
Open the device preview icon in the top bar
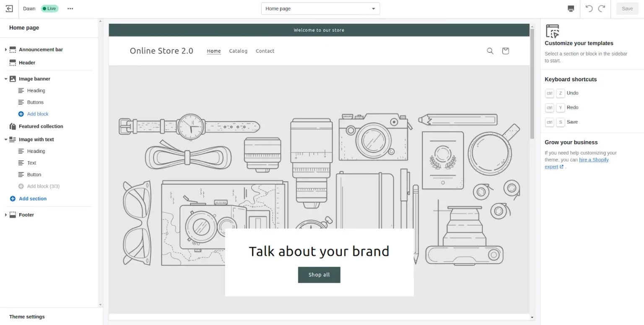[571, 8]
